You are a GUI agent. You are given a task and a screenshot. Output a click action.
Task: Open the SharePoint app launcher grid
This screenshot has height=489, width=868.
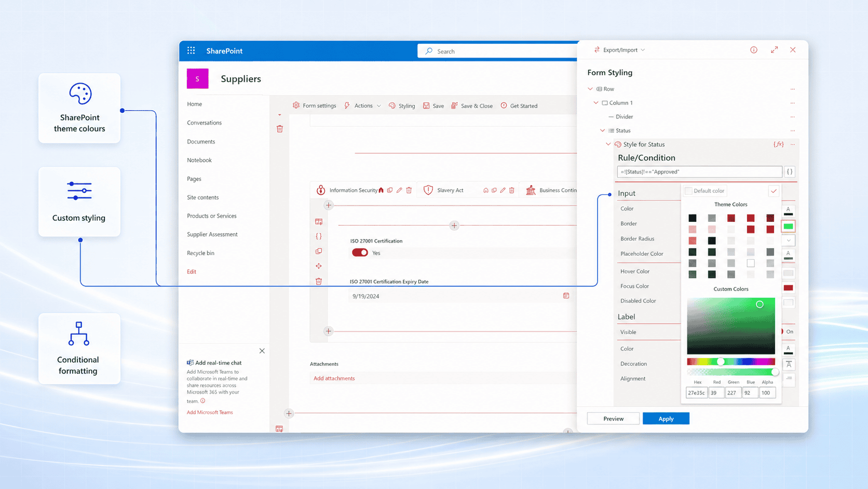click(x=191, y=50)
